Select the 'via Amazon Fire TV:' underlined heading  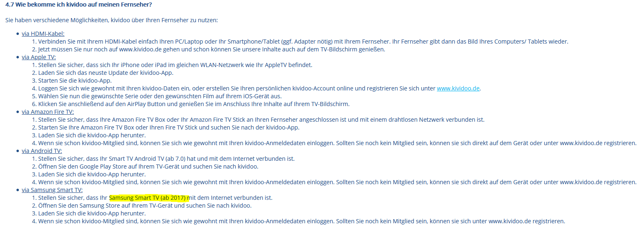(x=48, y=112)
